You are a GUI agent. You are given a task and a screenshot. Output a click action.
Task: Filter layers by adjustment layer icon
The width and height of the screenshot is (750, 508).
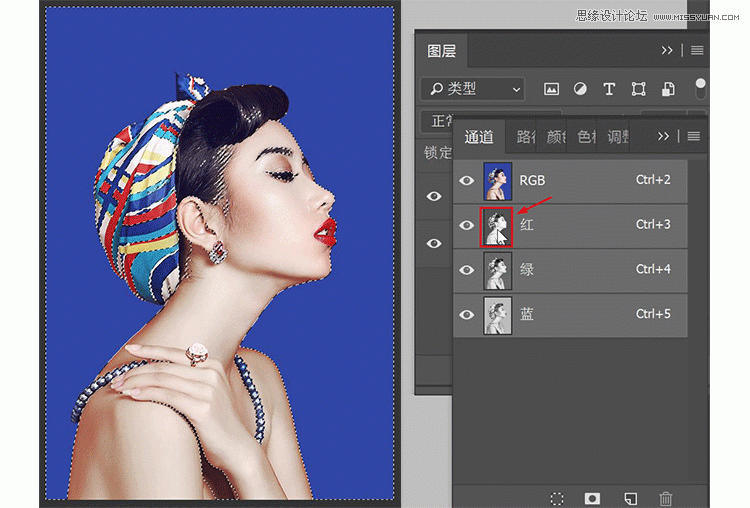pos(580,89)
